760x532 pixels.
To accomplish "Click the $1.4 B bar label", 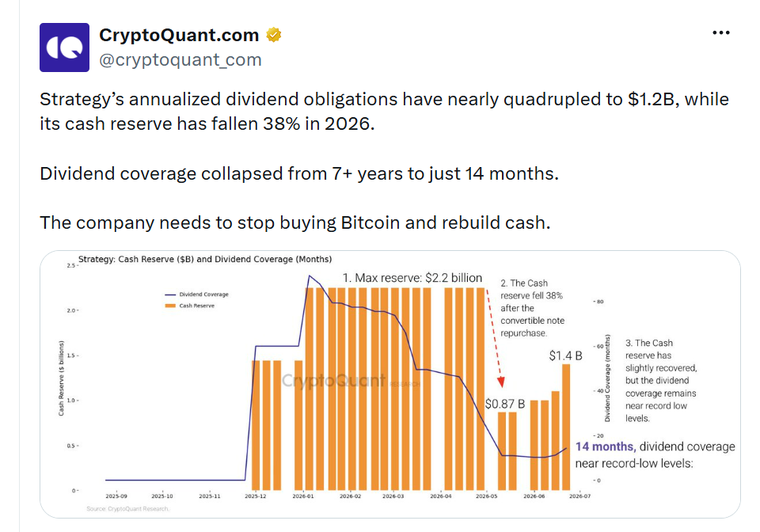I will point(565,355).
